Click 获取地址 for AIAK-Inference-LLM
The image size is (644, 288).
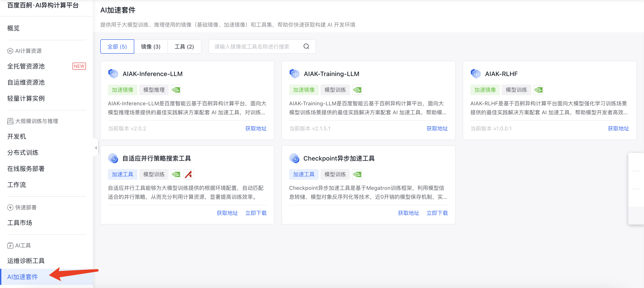[x=256, y=129]
